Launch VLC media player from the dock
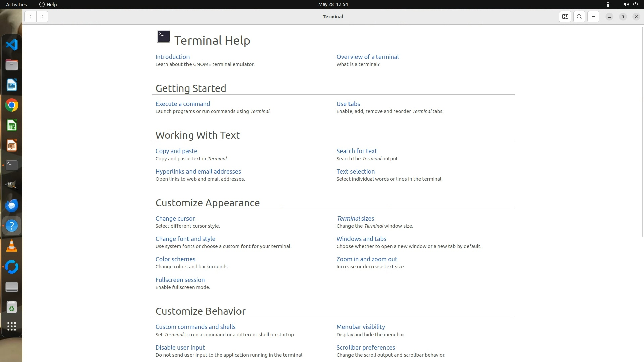Image resolution: width=644 pixels, height=362 pixels. [12, 246]
